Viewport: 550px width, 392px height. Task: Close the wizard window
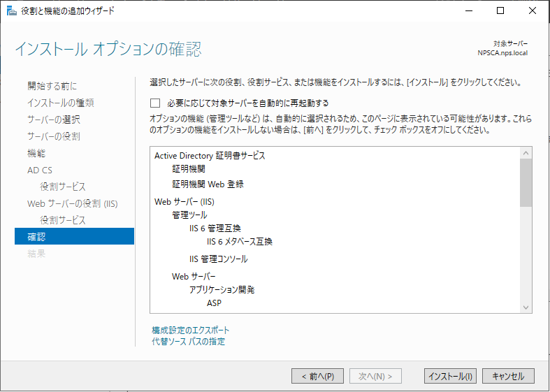pos(532,11)
